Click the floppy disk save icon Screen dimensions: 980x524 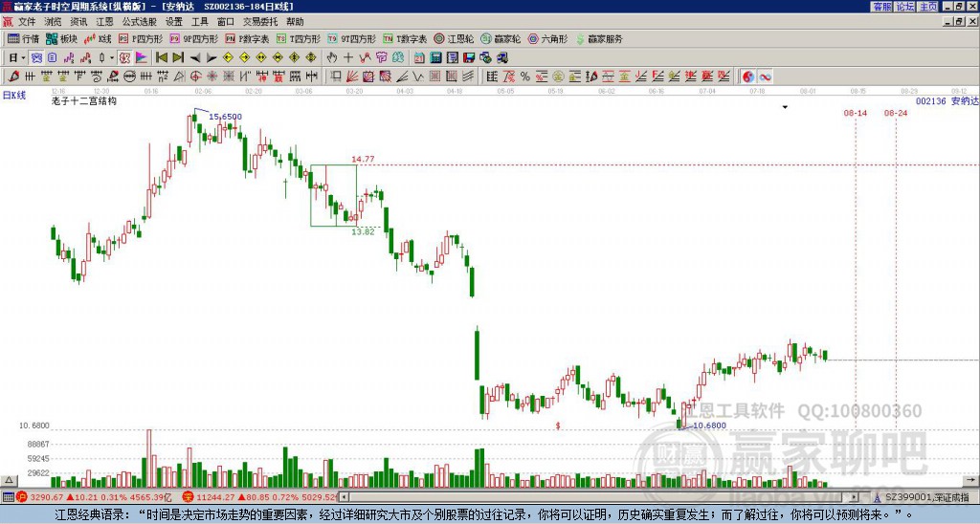(469, 58)
